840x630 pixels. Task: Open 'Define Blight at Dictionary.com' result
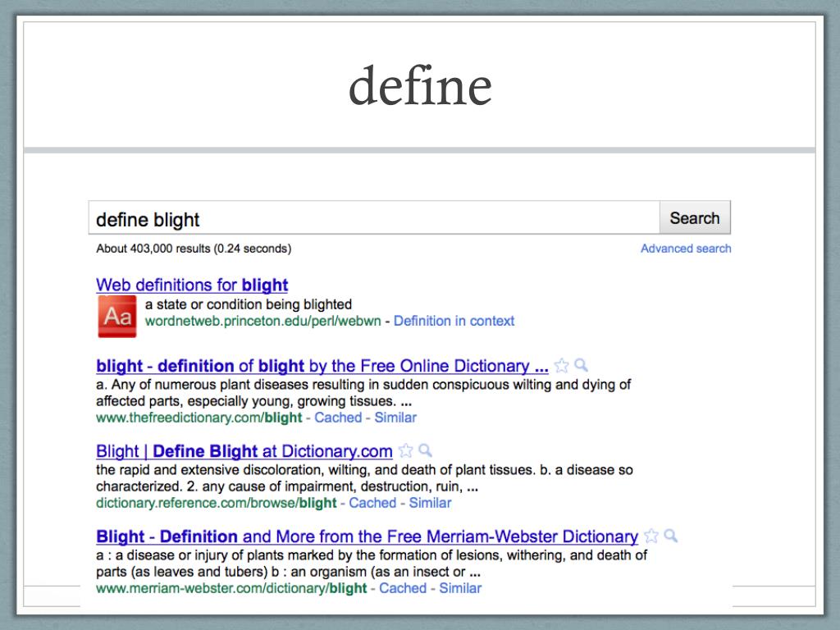click(244, 451)
